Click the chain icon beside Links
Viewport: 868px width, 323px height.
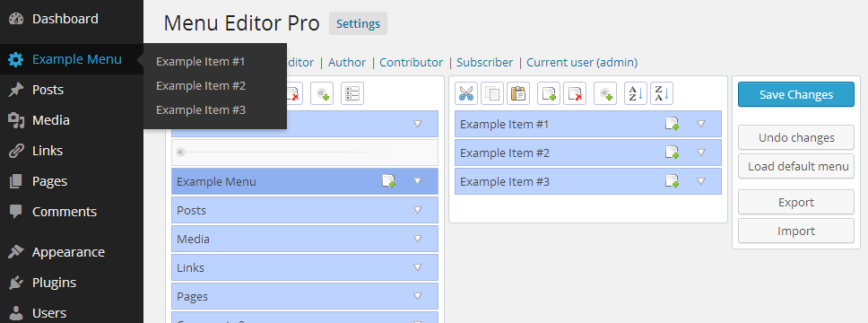pyautogui.click(x=17, y=151)
